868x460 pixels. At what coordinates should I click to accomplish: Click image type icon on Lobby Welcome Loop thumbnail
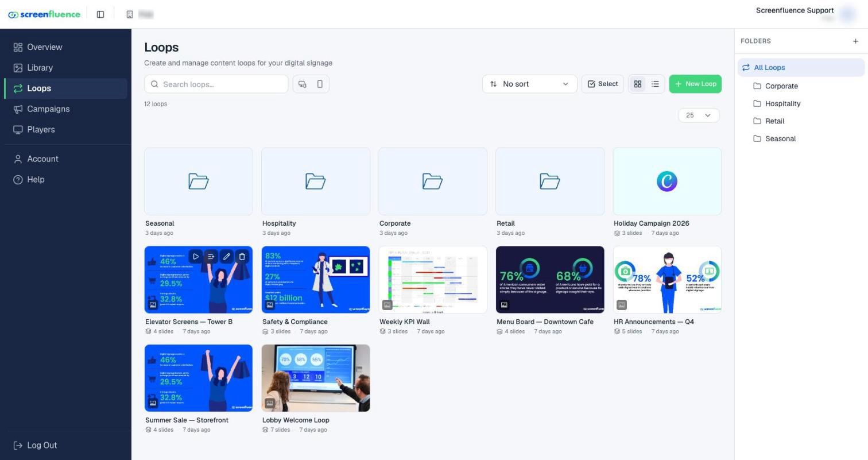click(270, 403)
